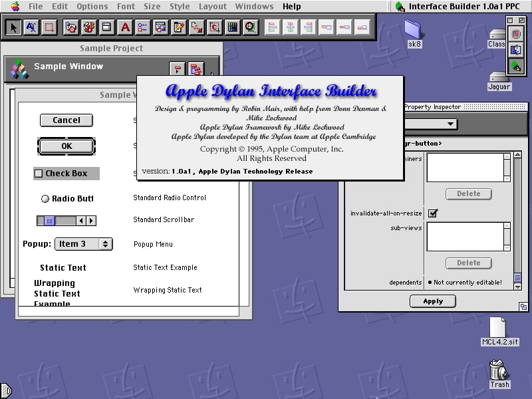Click the fourth alignment icon with small boxes
The height and width of the screenshot is (399, 532).
(327, 27)
